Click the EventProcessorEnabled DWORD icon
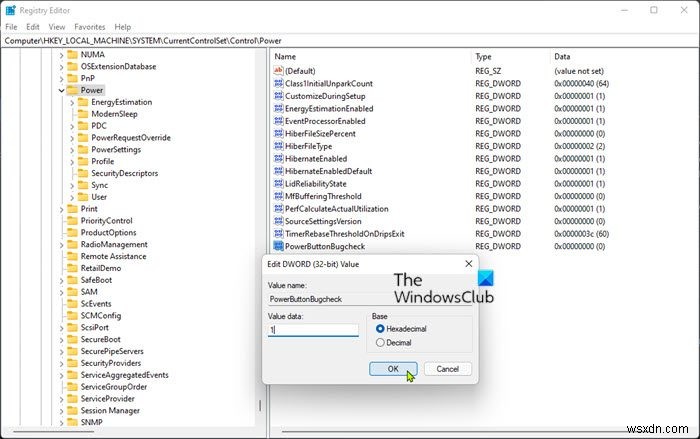Viewport: 700px width, 439px height. 278,121
